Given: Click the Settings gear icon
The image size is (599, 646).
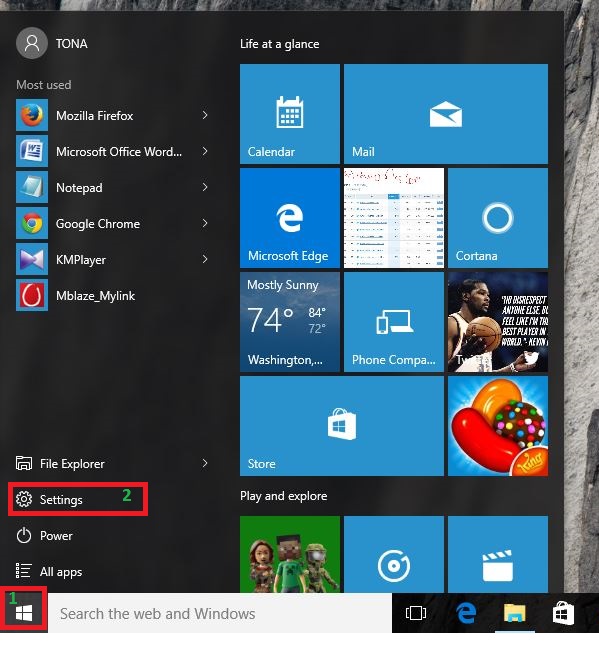Looking at the screenshot, I should [23, 499].
